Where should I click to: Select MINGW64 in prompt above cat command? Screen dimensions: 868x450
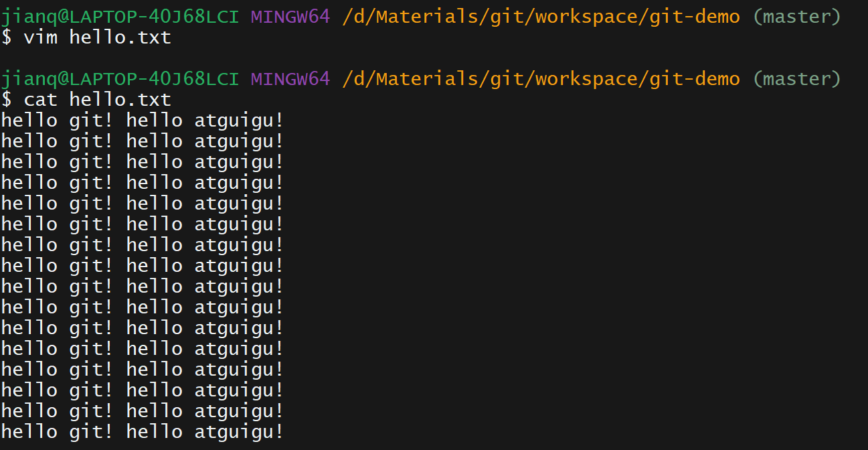[x=290, y=79]
